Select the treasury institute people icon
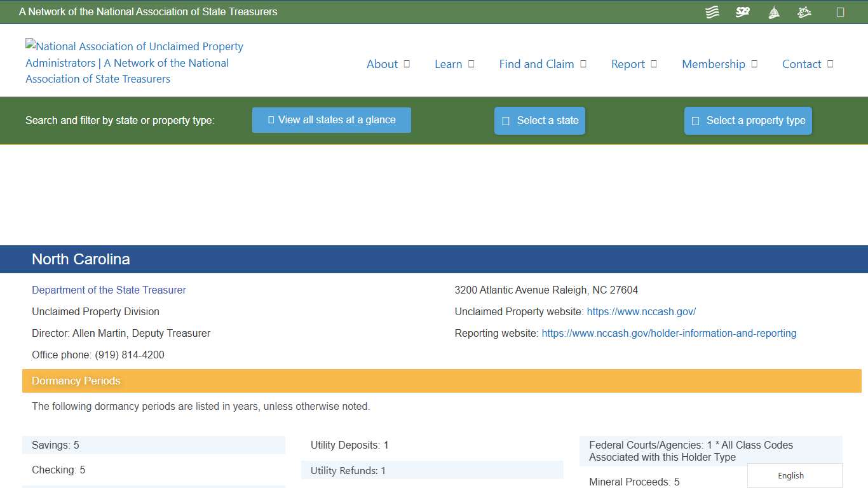The width and height of the screenshot is (868, 488). pos(804,11)
